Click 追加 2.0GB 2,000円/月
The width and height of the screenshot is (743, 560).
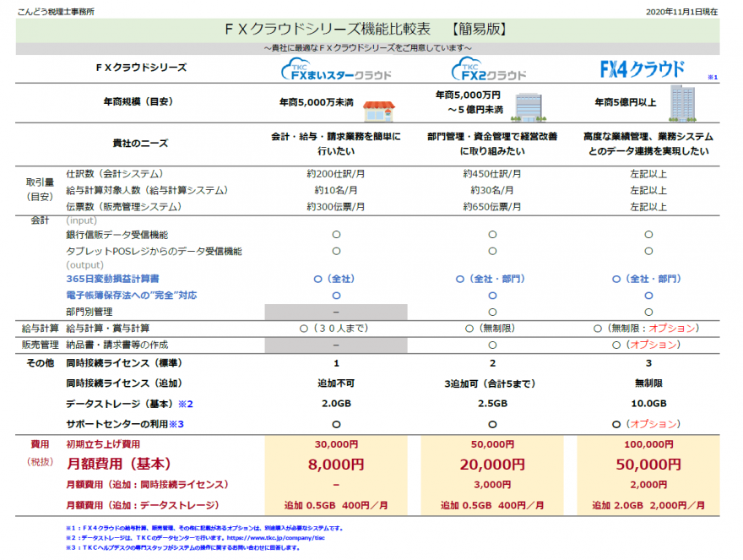point(648,505)
